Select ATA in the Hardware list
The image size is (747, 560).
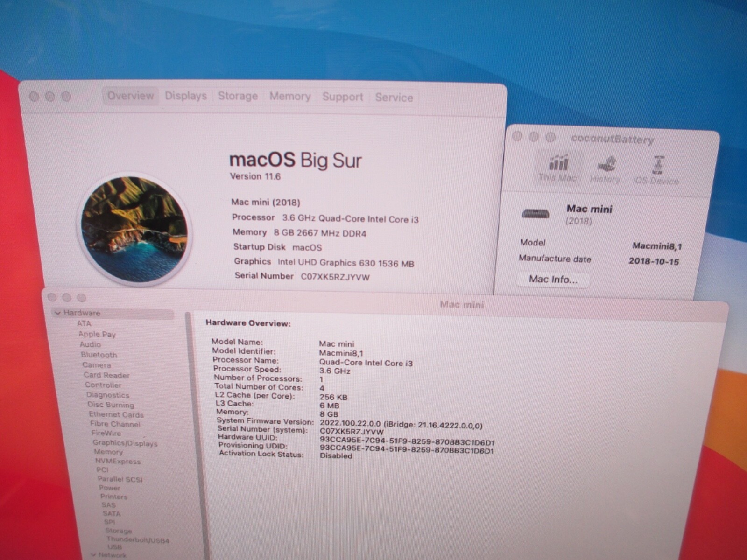pos(84,323)
